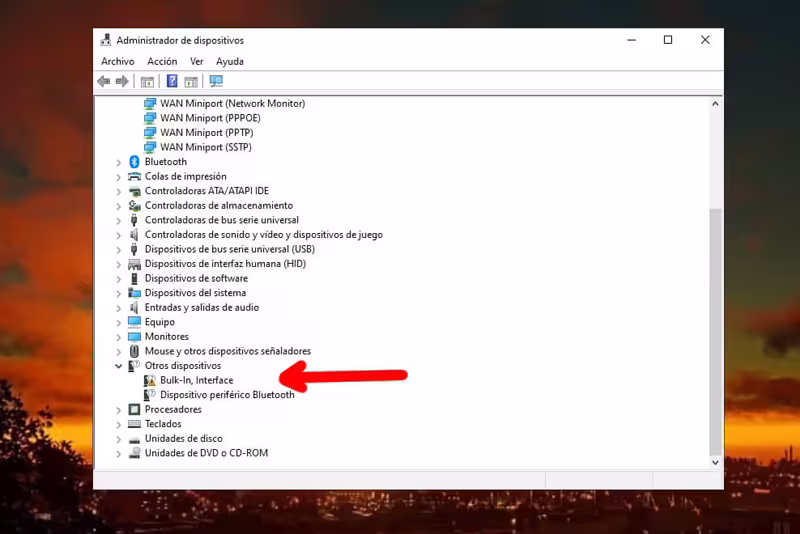This screenshot has width=800, height=534.
Task: Click the Help question mark toolbar icon
Action: [172, 81]
